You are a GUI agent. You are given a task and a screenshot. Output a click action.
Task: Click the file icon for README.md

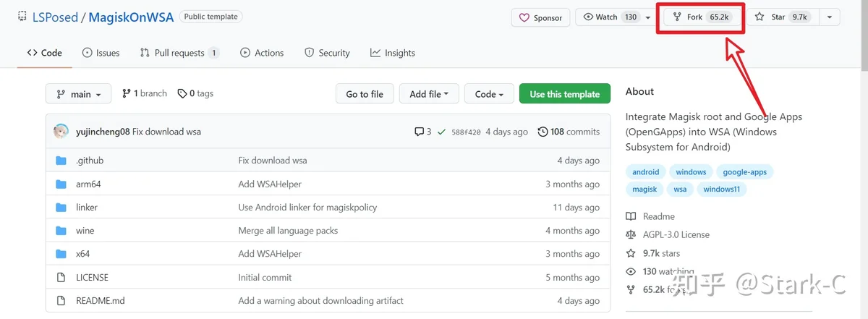pos(61,300)
